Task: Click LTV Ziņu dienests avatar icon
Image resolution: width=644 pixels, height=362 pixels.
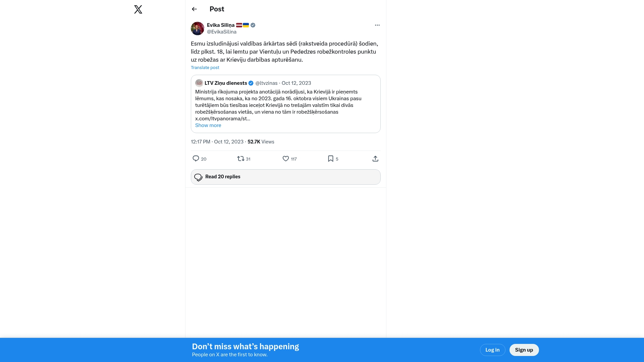Action: (x=199, y=83)
